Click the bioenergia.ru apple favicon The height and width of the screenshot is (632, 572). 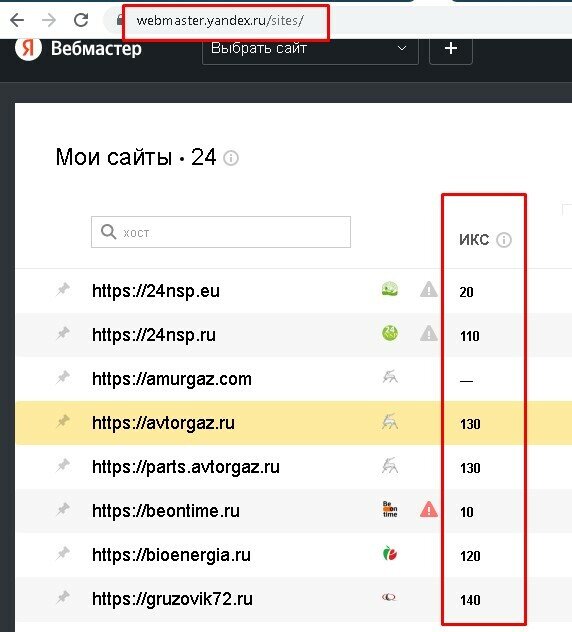click(390, 553)
